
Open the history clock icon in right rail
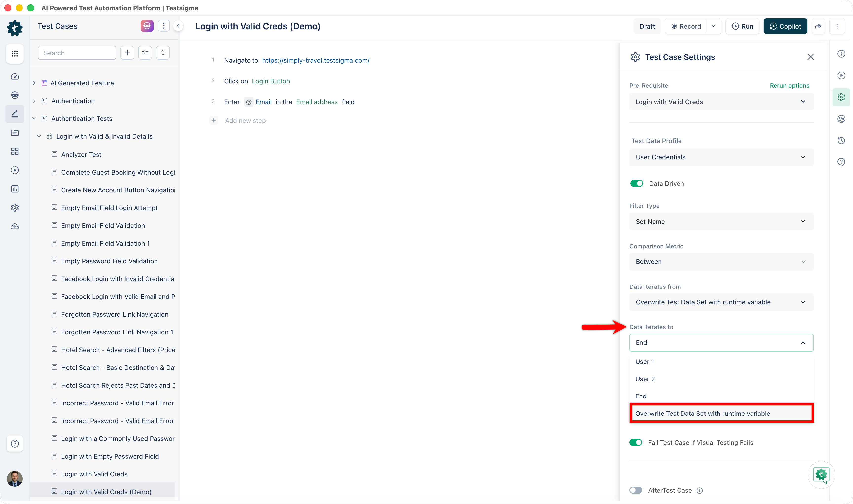click(841, 141)
